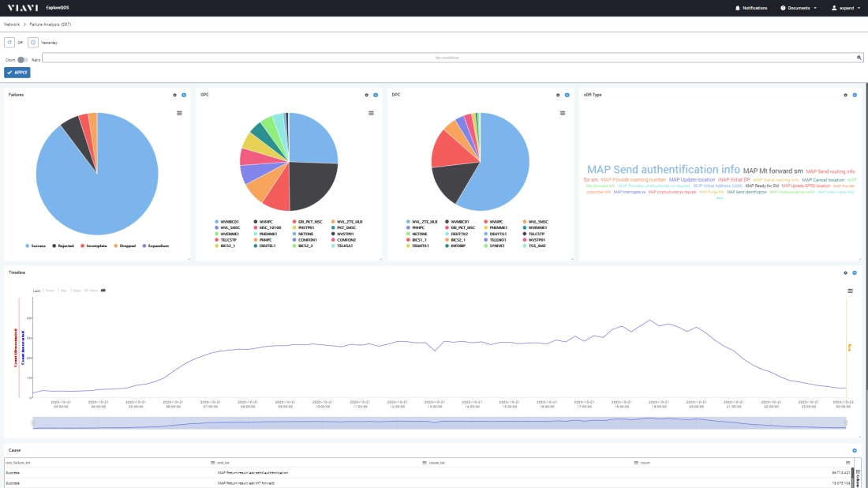
Task: Toggle the Success legend item in Failures chart
Action: point(36,246)
